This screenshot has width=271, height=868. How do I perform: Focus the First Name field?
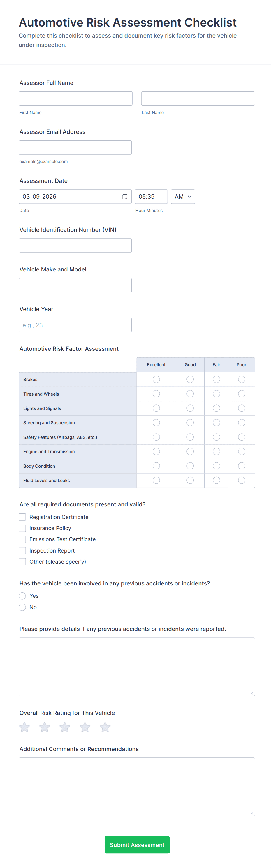pyautogui.click(x=75, y=98)
